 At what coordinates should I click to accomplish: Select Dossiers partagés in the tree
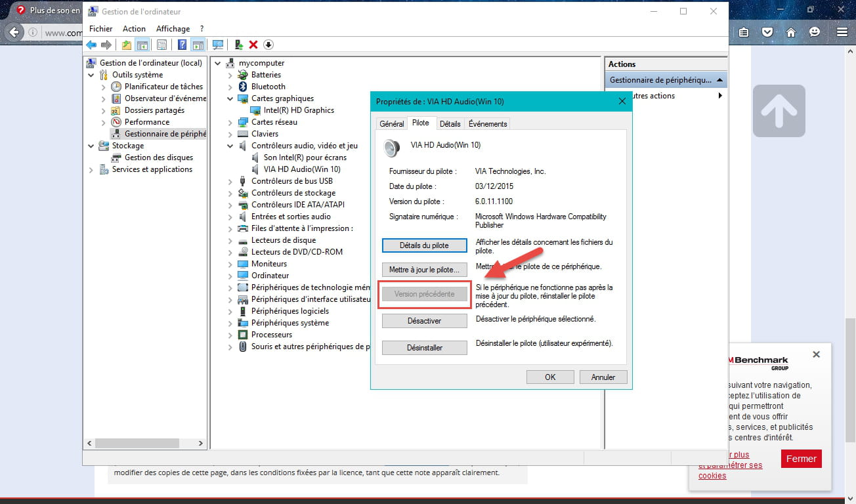click(x=154, y=110)
